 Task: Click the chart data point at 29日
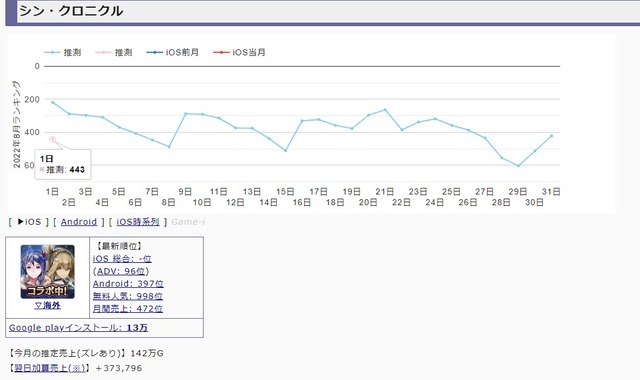tap(518, 166)
